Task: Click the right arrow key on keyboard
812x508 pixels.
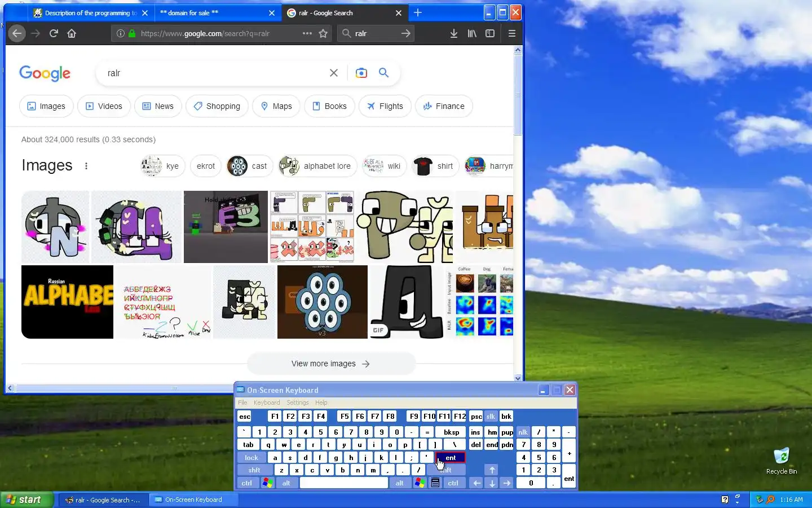Action: (x=506, y=483)
